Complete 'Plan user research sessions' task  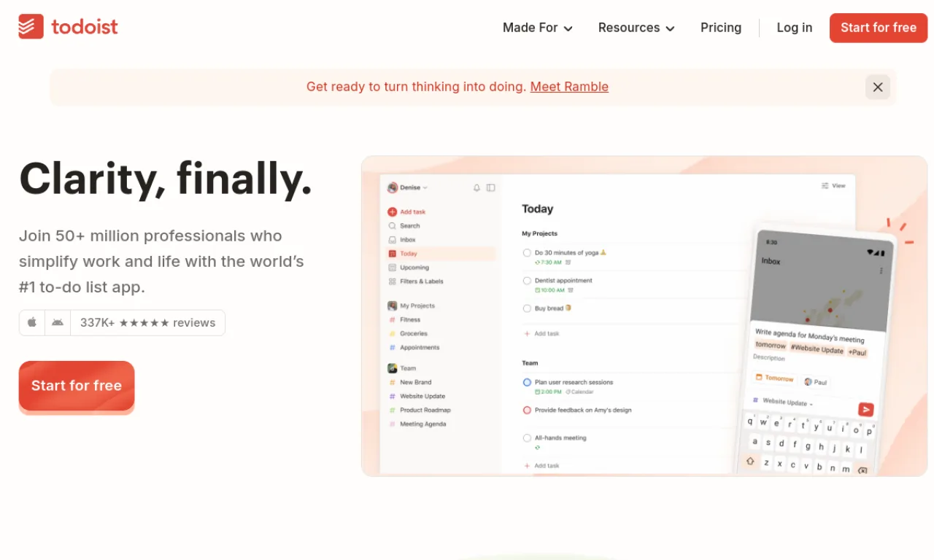[527, 382]
